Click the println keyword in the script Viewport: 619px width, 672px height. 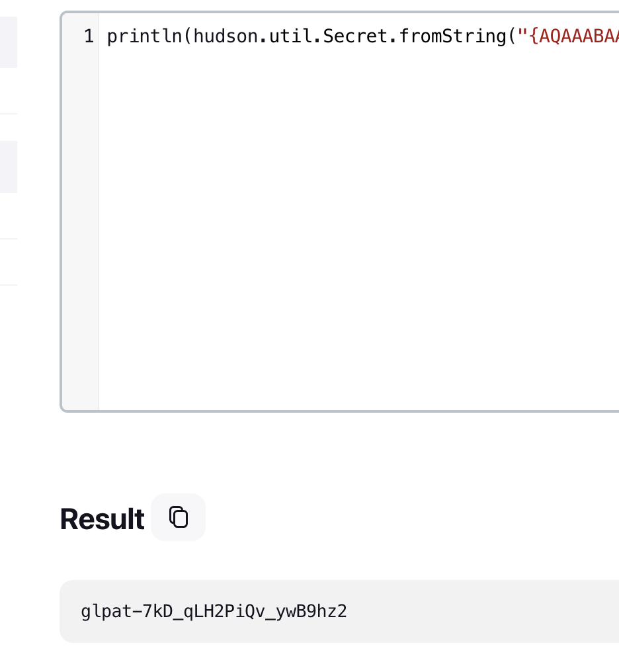click(x=145, y=36)
